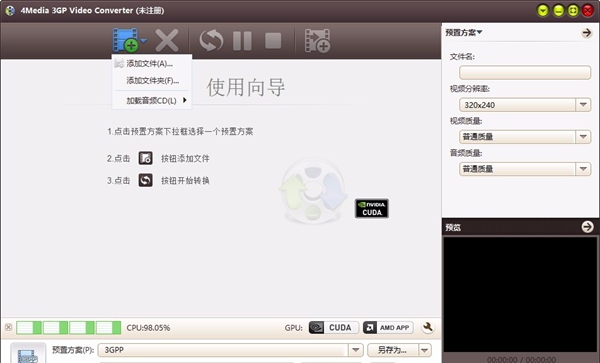Viewport: 600px width, 363px height.
Task: Click the Pause toolbar button
Action: (242, 41)
